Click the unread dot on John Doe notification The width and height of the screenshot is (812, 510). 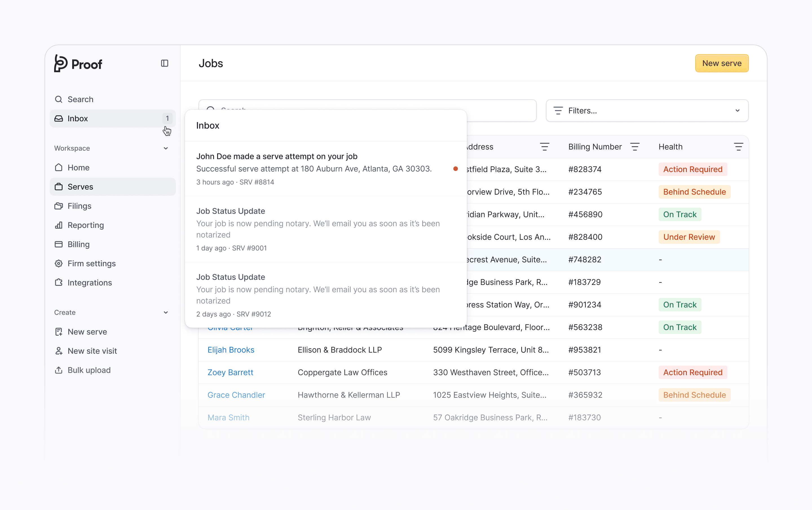tap(455, 169)
